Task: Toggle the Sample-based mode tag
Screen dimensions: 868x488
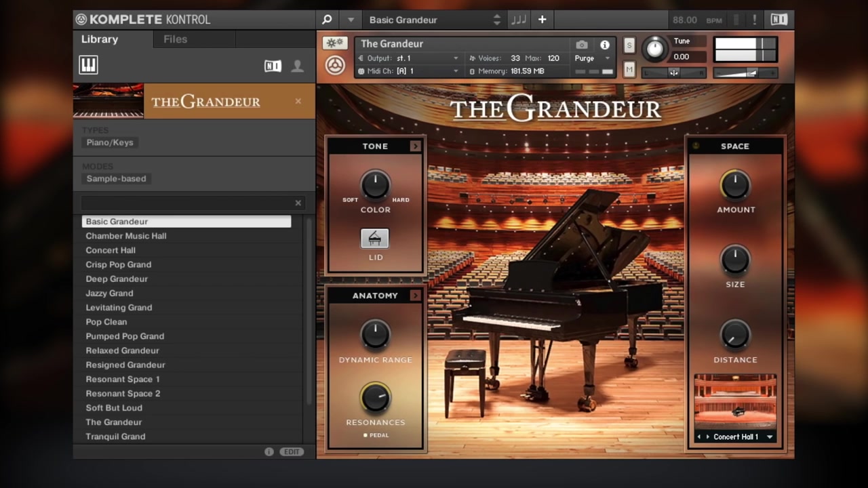Action: [x=116, y=178]
